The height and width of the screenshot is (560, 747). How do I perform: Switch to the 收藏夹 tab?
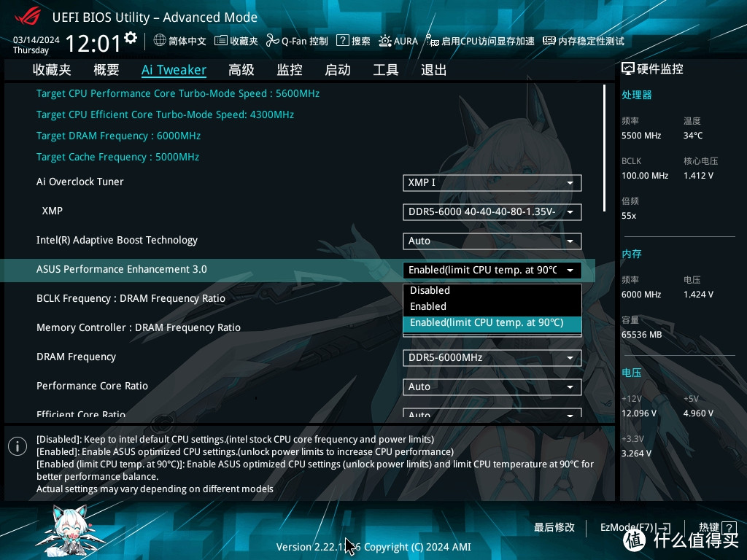point(52,70)
